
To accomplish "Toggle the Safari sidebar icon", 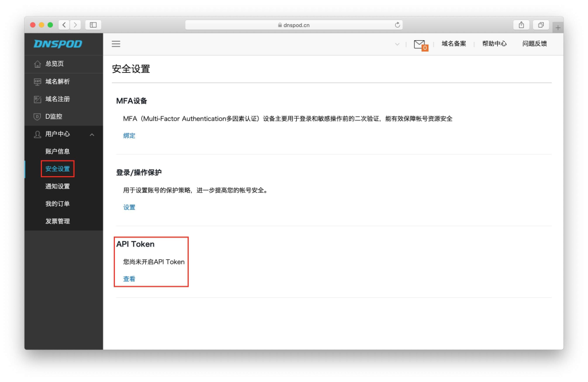I will [x=92, y=25].
